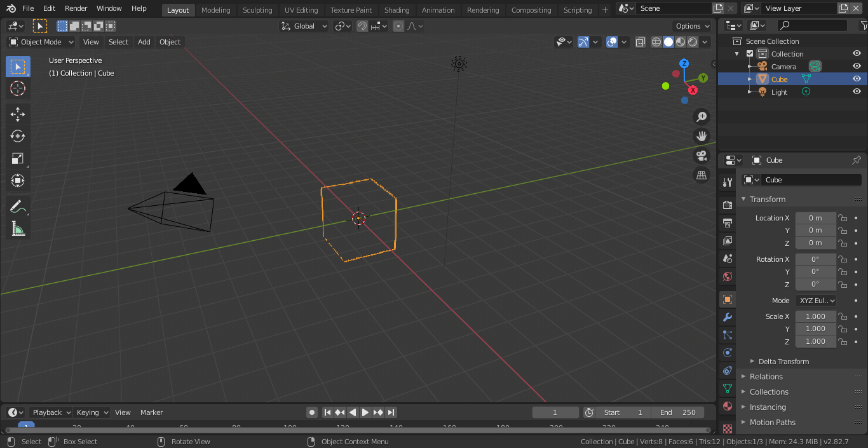Select the Annotate tool
Screen dimensions: 868x448
point(18,207)
